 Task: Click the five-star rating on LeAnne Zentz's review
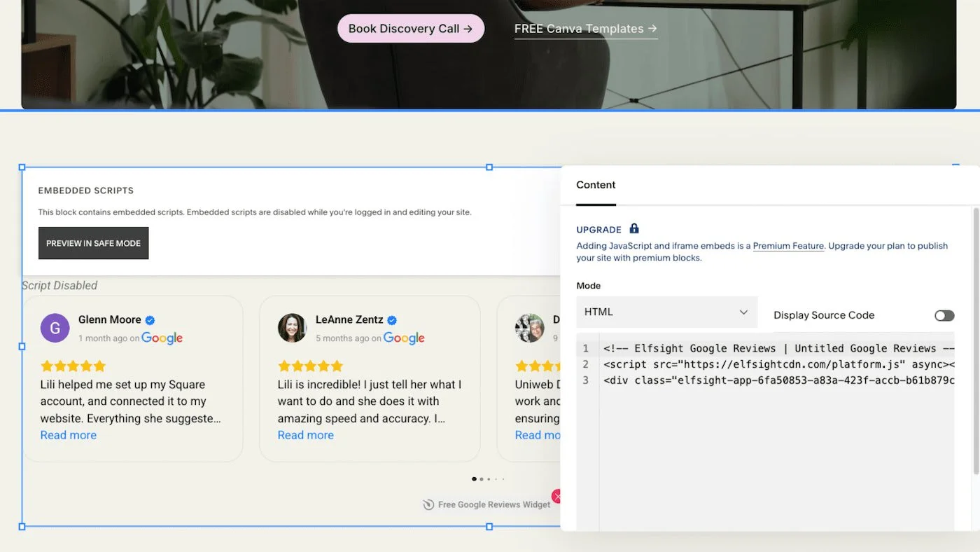(x=310, y=366)
